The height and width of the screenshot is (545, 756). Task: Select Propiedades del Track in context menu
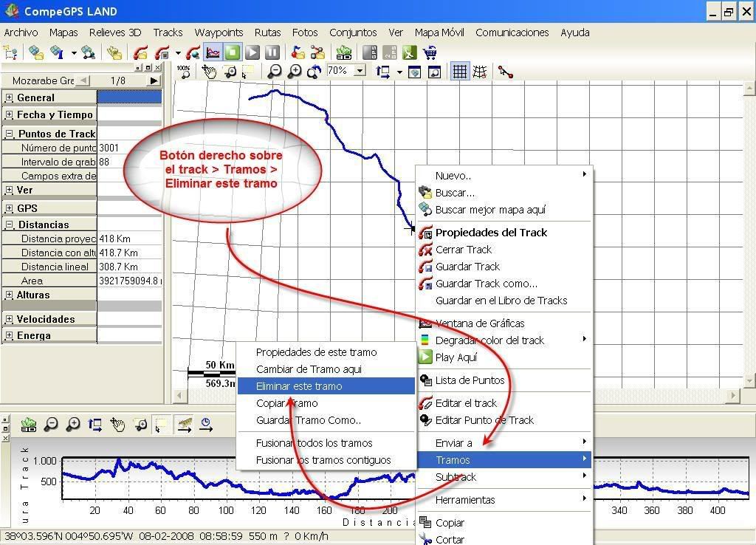pos(504,233)
